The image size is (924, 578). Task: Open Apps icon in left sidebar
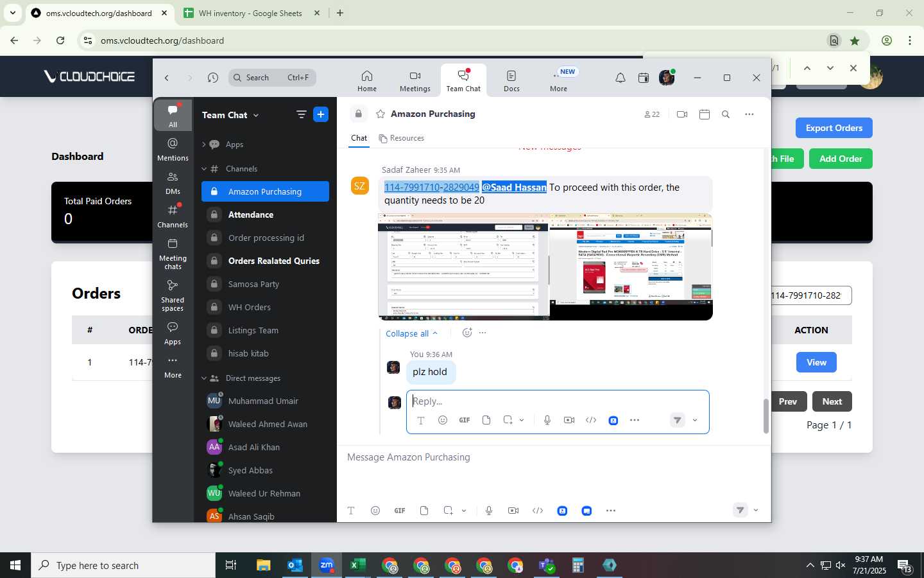(173, 333)
